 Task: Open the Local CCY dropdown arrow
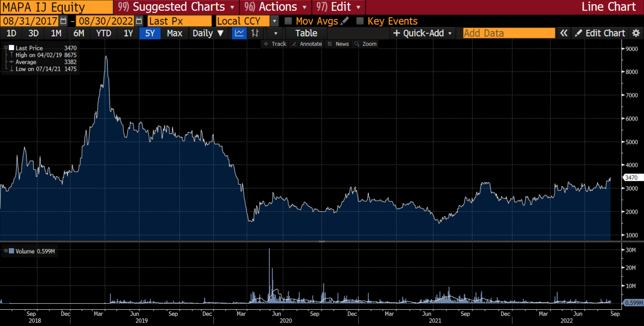(x=274, y=21)
